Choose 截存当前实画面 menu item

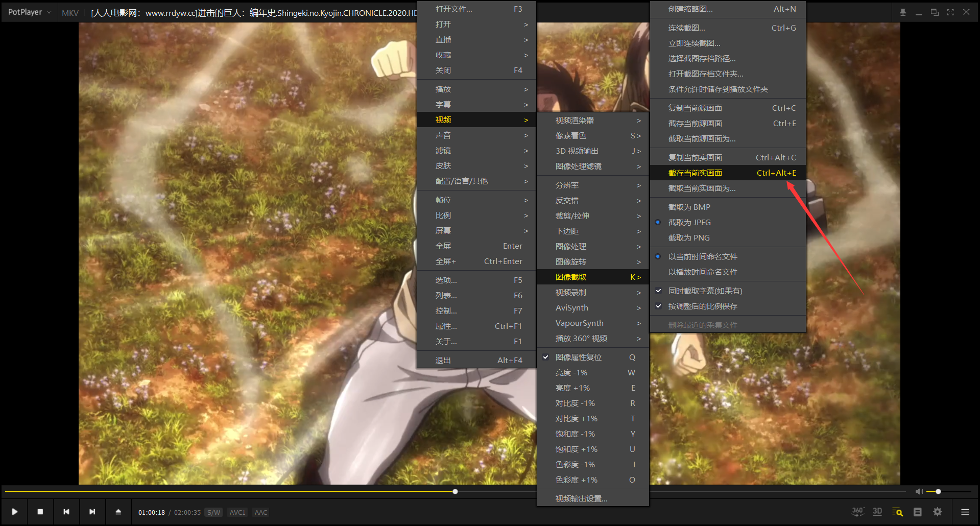[728, 173]
